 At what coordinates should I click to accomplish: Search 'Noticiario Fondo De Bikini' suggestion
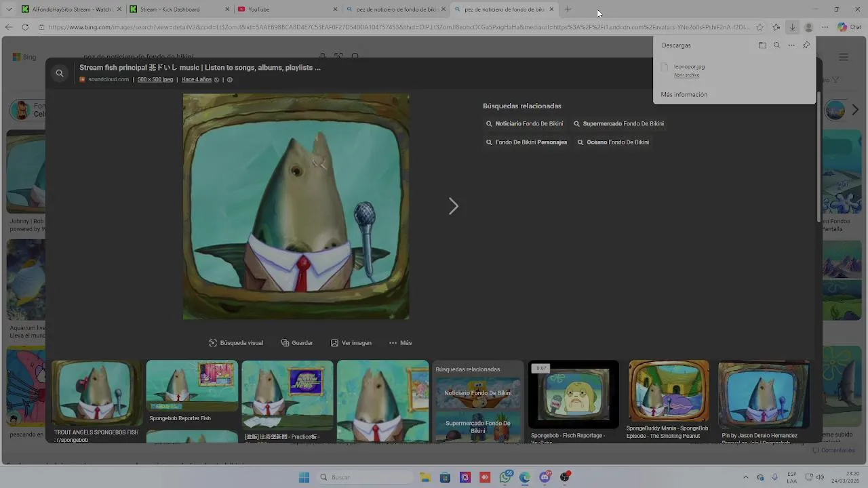point(524,124)
